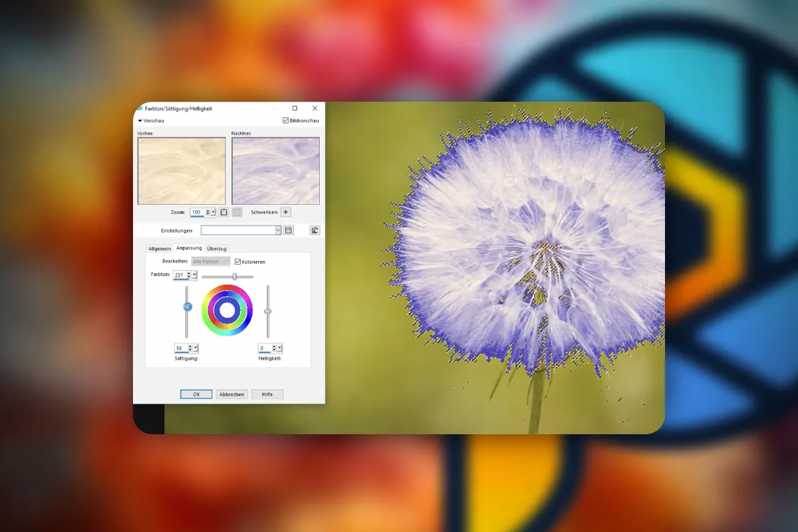
Task: Open the Einstellungen presets dropdown
Action: 278,230
